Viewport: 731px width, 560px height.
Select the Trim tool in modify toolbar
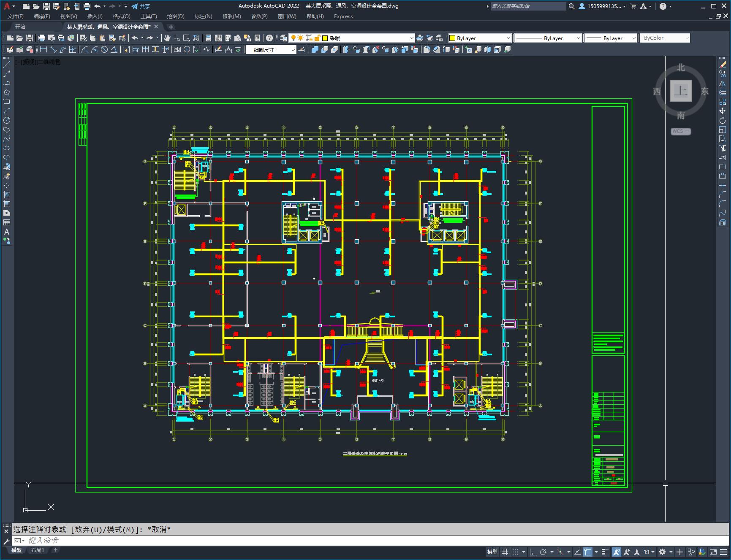723,148
